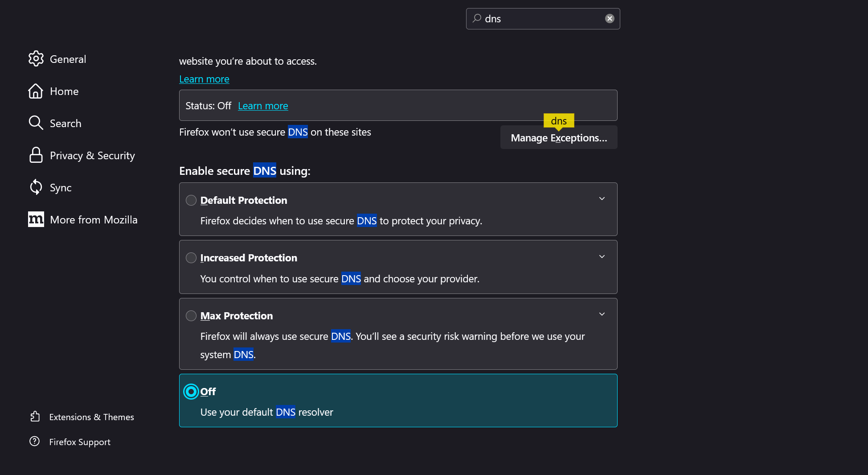Click the Sync arrows icon
Viewport: 868px width, 475px height.
pyautogui.click(x=36, y=187)
